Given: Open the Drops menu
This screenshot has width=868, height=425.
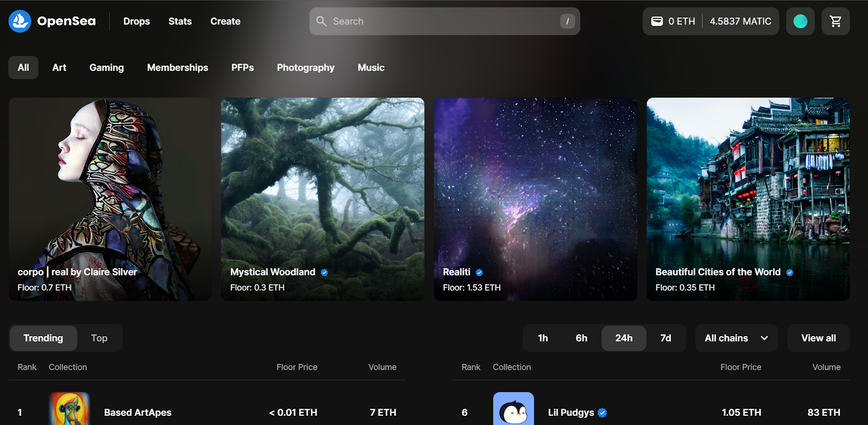Looking at the screenshot, I should 137,22.
